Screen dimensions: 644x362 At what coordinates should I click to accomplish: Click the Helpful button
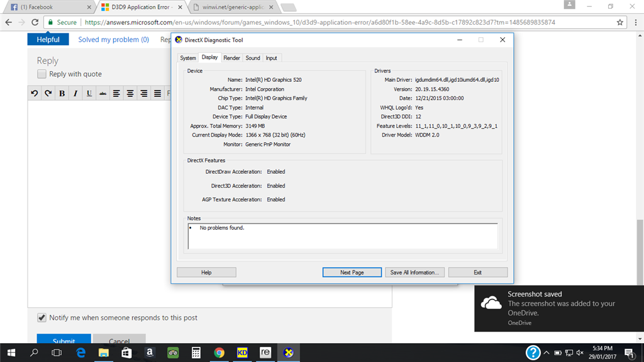click(48, 40)
